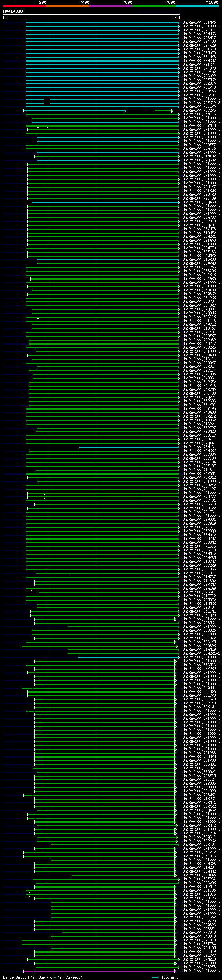The width and height of the screenshot is (222, 980).
Task: Open the UniRef100_Q94FU3 hit label
Action: click(199, 41)
